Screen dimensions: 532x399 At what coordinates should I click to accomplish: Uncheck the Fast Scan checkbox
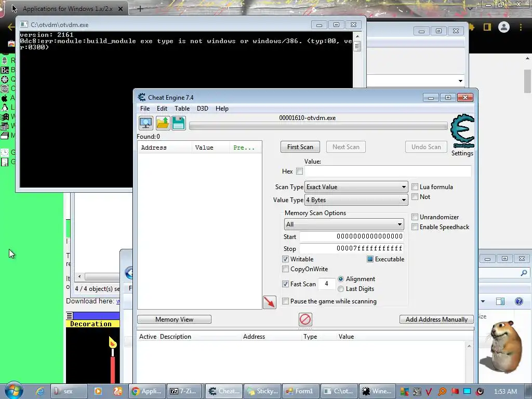pos(285,284)
